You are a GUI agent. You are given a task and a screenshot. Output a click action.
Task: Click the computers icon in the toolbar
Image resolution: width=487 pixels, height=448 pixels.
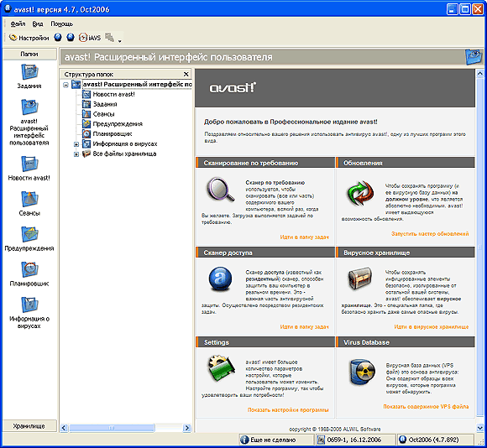point(110,38)
